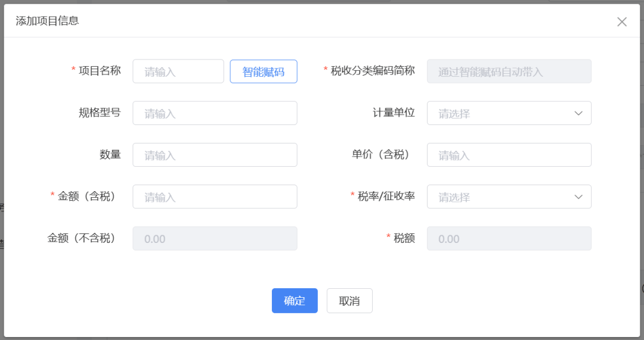This screenshot has width=644, height=340.
Task: Expand the 税率/征收率 dropdown list
Action: pos(501,196)
